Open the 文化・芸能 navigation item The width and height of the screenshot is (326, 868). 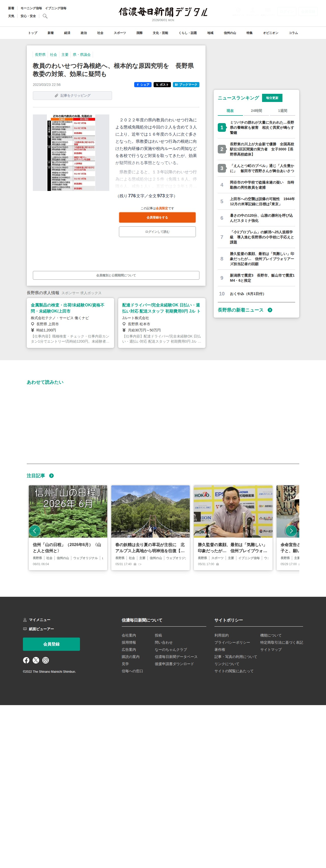pyautogui.click(x=160, y=33)
